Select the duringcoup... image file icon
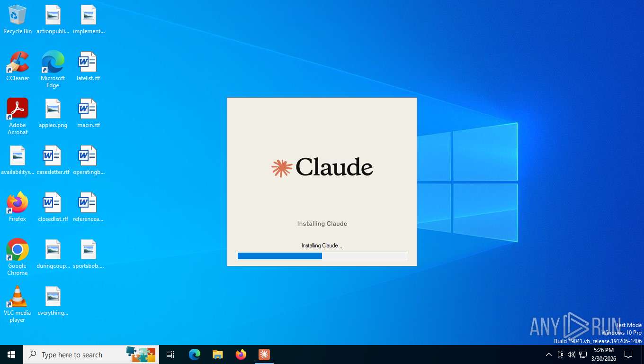This screenshot has height=364, width=644. click(53, 255)
